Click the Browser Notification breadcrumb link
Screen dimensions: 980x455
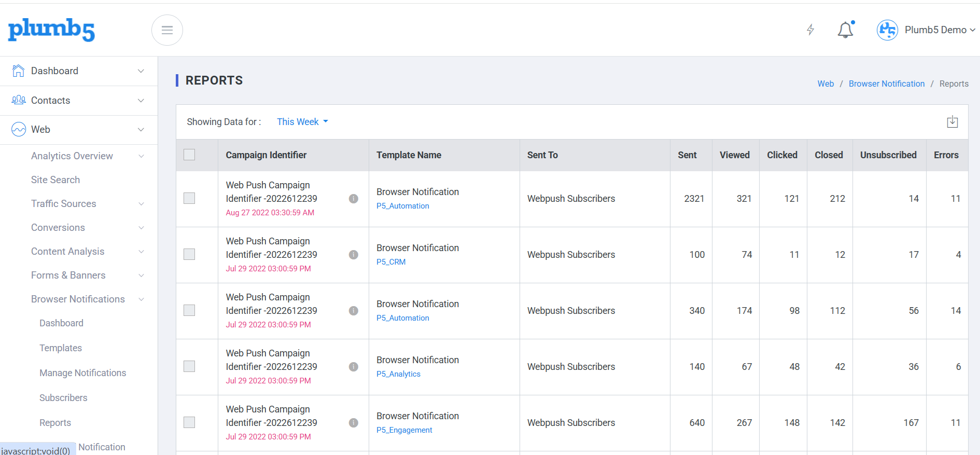pyautogui.click(x=887, y=84)
